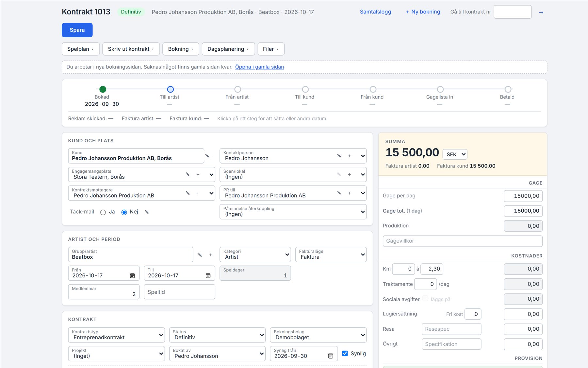Image resolution: width=588 pixels, height=368 pixels.
Task: Open calendar picker for Till date
Action: coord(208,276)
